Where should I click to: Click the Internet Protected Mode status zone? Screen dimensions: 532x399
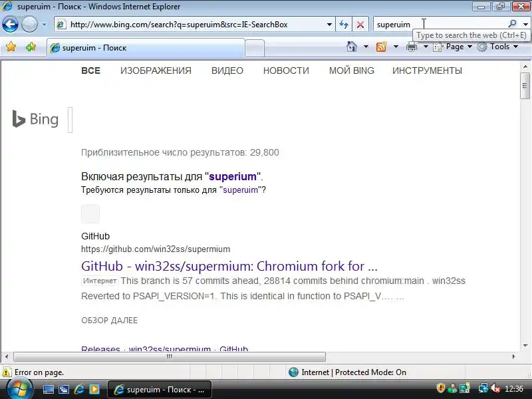point(347,372)
